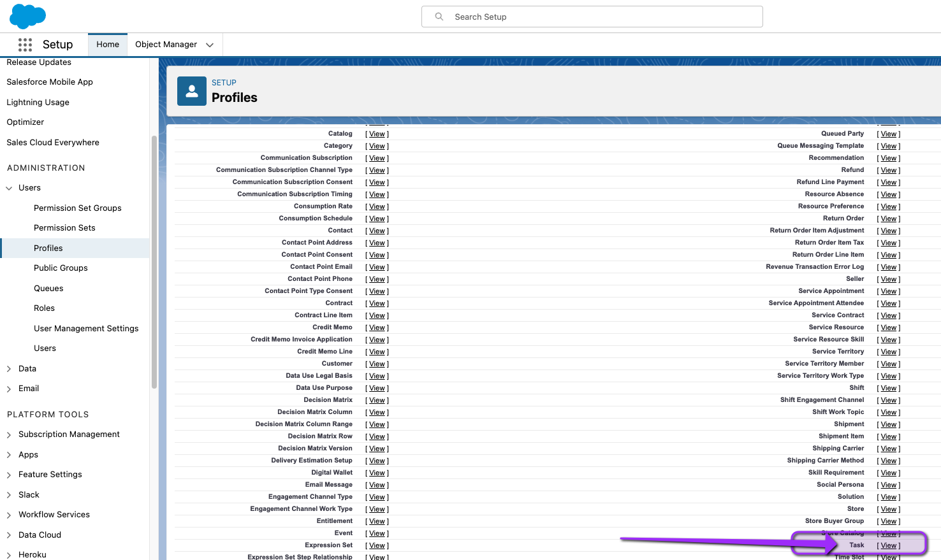Open the Users sub-item under Users
This screenshot has height=560, width=941.
(45, 348)
